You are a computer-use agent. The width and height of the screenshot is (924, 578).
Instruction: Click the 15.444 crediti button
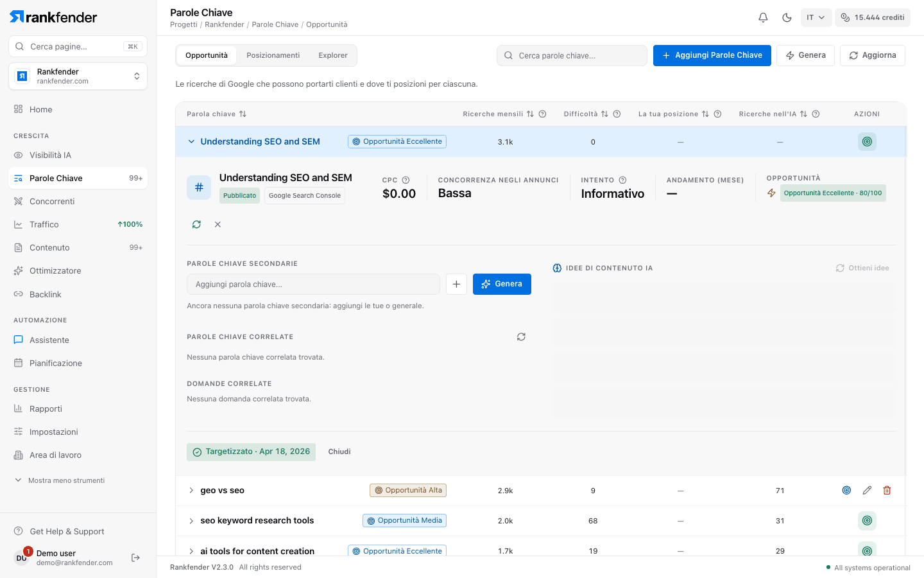[x=872, y=17]
